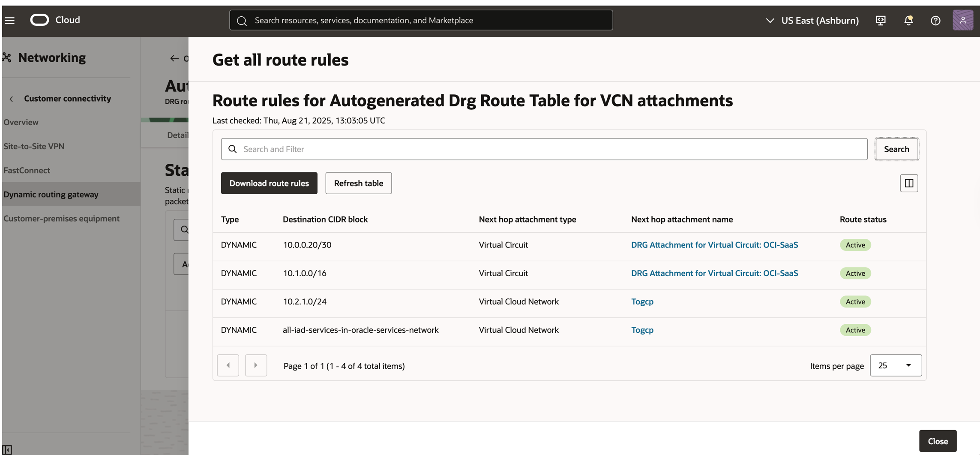This screenshot has width=980, height=455.
Task: Select Site-to-Site VPN in sidebar
Action: point(34,146)
